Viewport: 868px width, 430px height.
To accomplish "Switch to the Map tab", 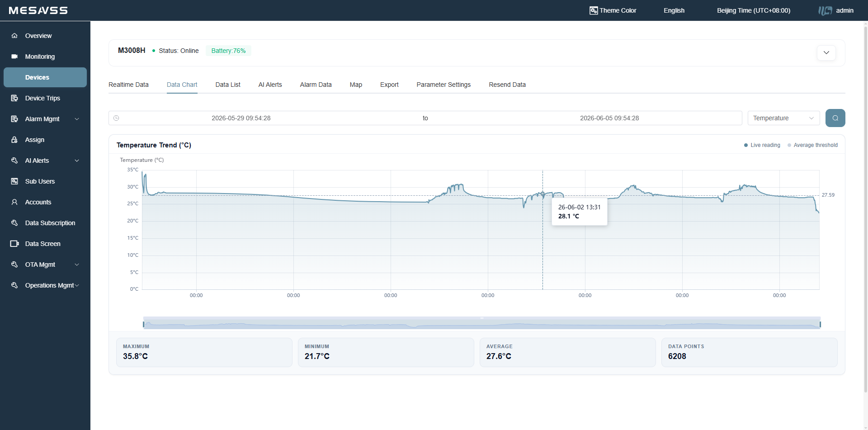I will 356,85.
